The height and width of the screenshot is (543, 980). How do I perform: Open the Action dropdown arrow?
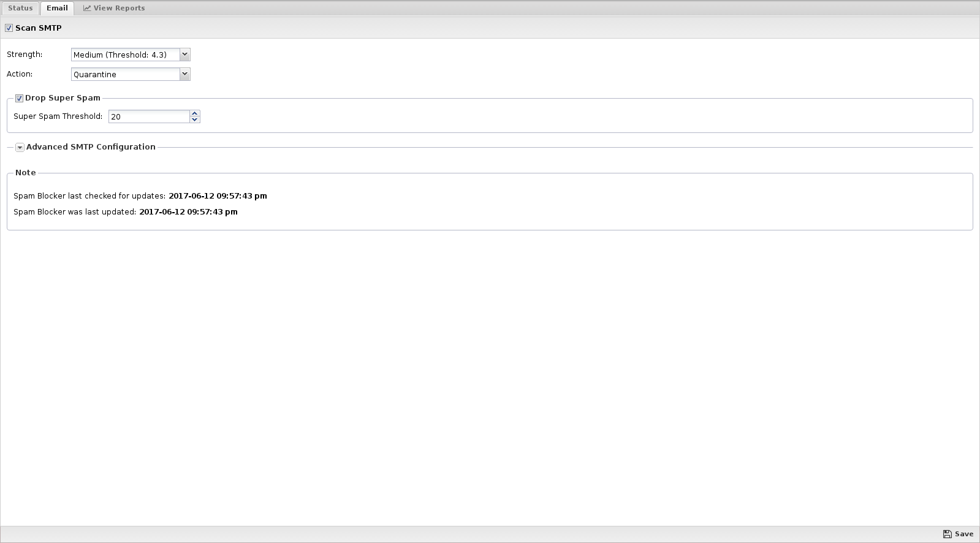pyautogui.click(x=184, y=74)
